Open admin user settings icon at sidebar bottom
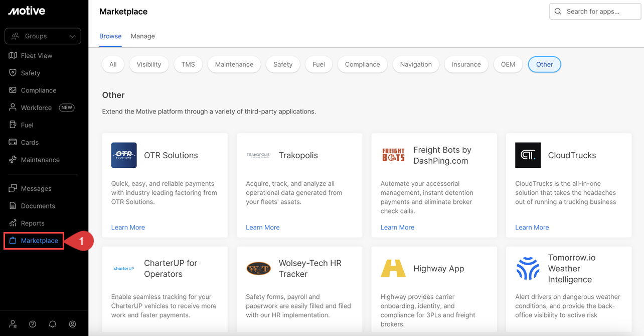Image resolution: width=644 pixels, height=336 pixels. point(13,324)
